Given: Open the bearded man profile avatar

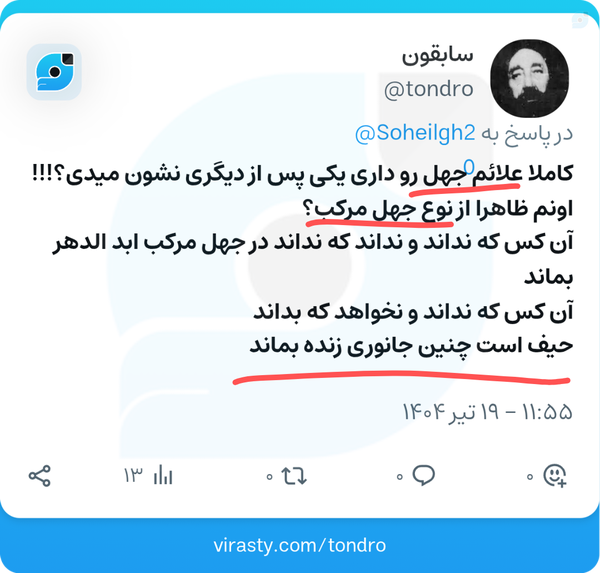Looking at the screenshot, I should [x=529, y=78].
